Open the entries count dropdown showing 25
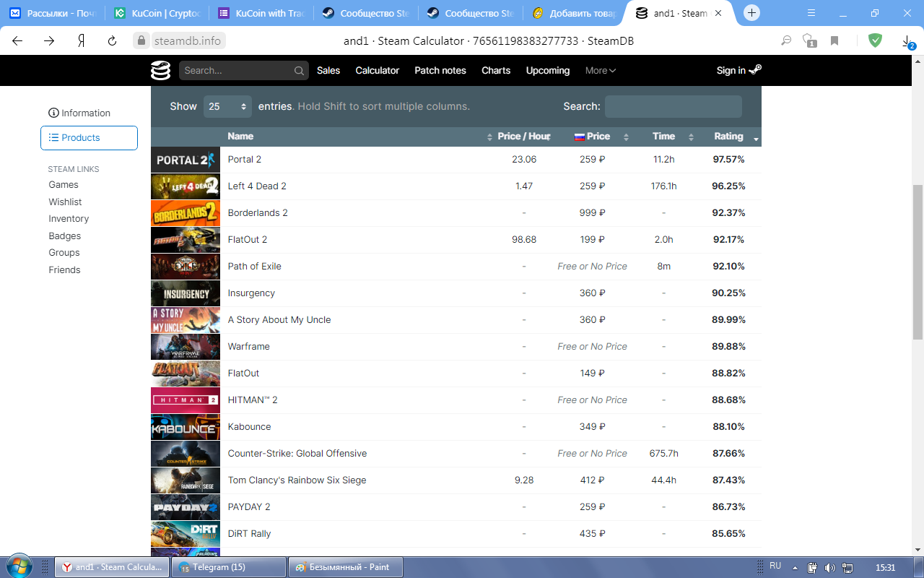 pyautogui.click(x=227, y=106)
